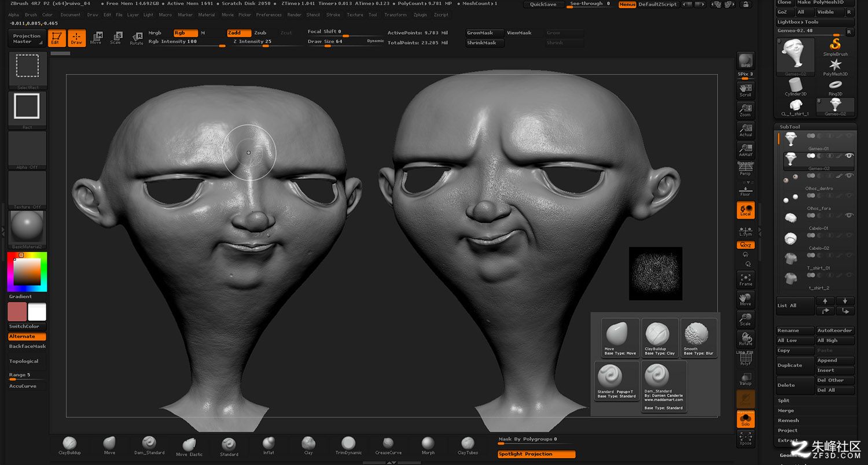Select the Ring3D tool
Screen dimensions: 868x465
pyautogui.click(x=835, y=87)
